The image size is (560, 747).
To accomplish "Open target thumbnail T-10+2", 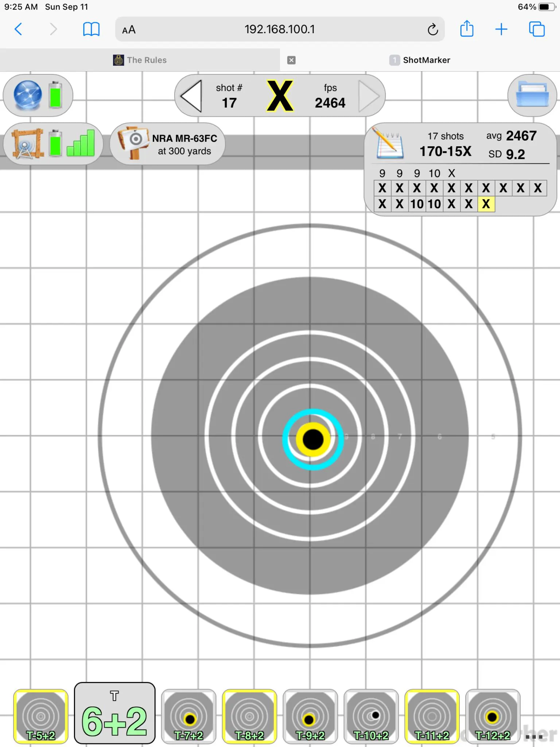I will [x=371, y=716].
